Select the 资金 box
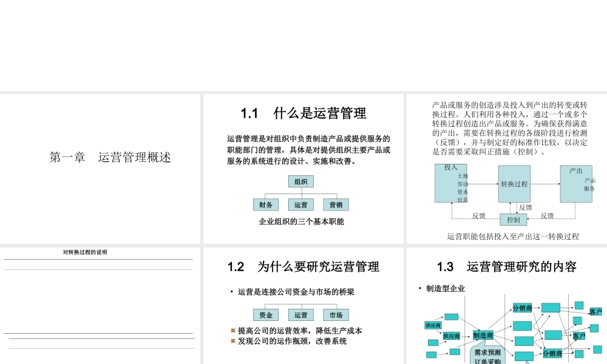 [x=266, y=315]
